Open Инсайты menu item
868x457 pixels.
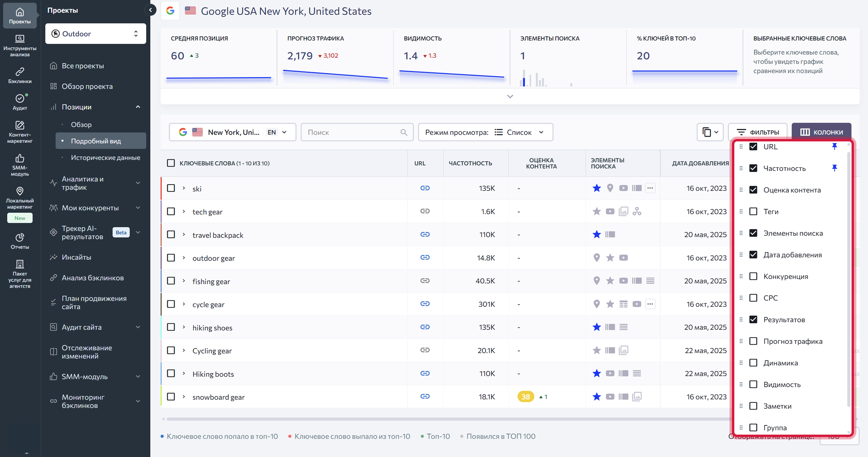tap(76, 257)
